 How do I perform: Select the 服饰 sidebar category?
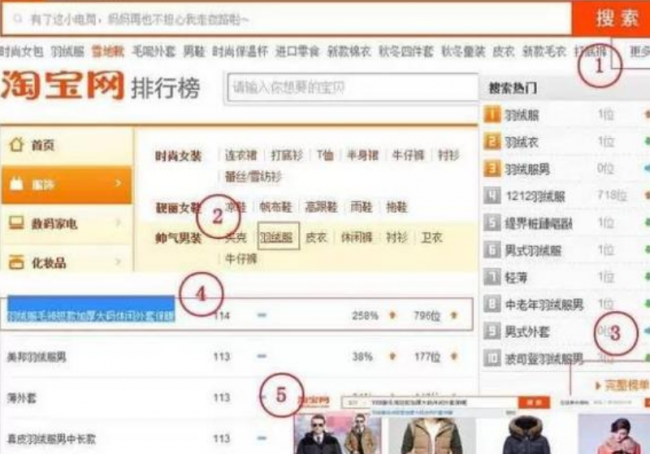point(67,184)
